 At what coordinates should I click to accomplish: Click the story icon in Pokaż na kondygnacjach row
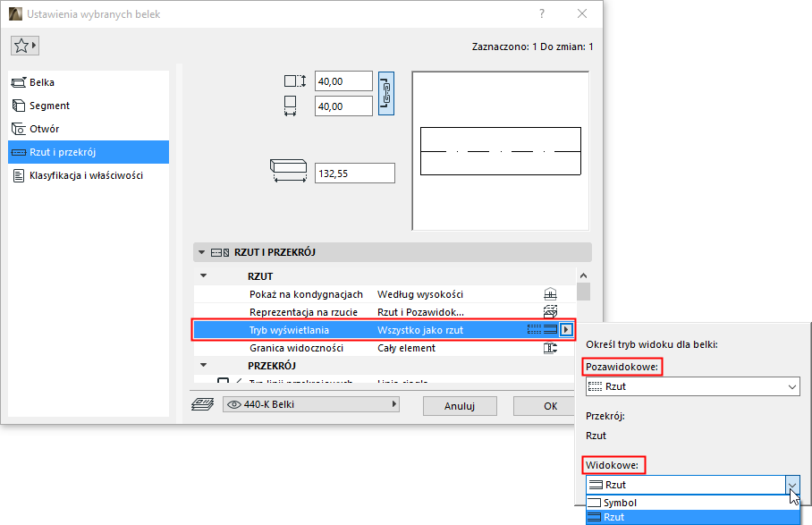click(x=550, y=294)
